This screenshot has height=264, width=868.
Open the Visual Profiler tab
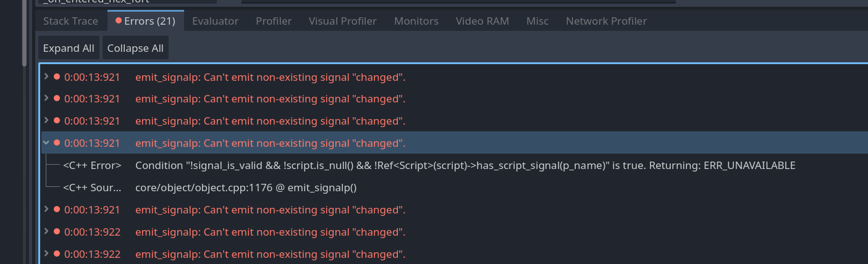click(343, 21)
